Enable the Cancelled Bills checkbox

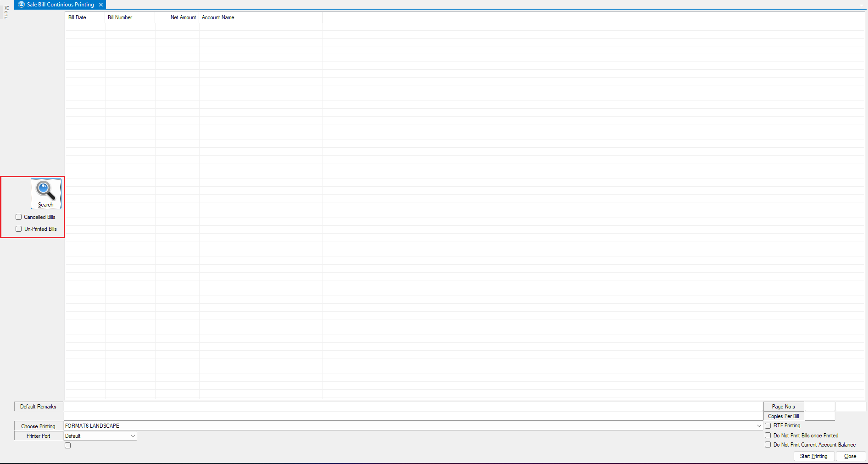point(19,217)
